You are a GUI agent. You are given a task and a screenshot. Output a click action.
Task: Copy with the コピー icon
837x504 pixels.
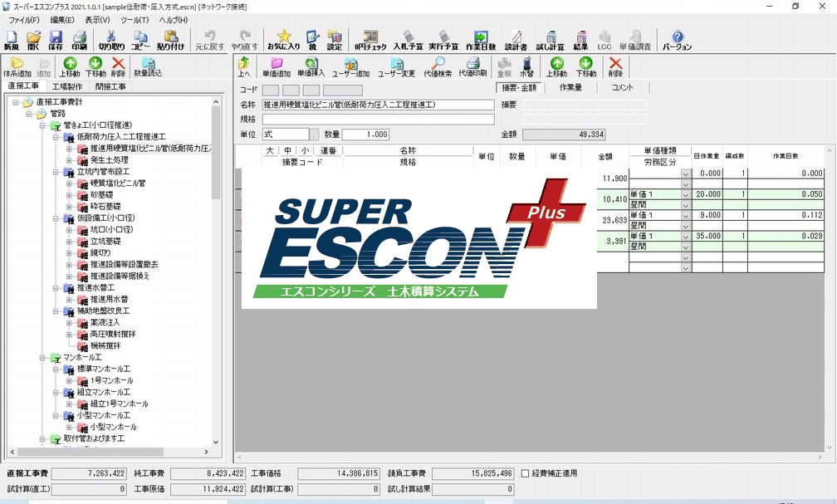140,41
